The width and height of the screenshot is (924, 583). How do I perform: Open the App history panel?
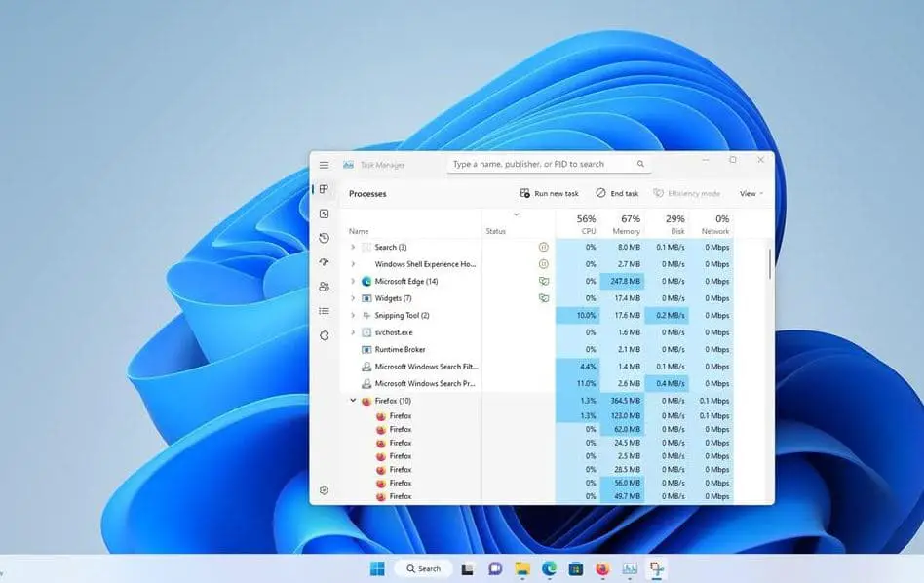pos(324,238)
